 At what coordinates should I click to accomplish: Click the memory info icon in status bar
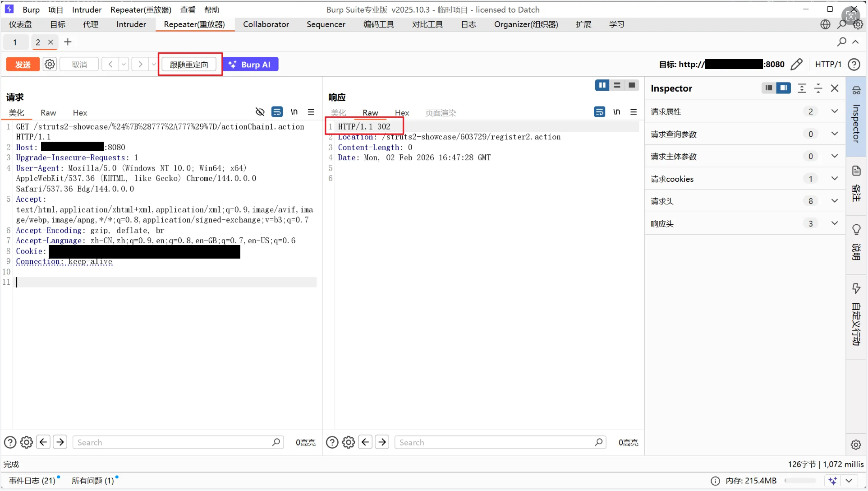point(715,481)
